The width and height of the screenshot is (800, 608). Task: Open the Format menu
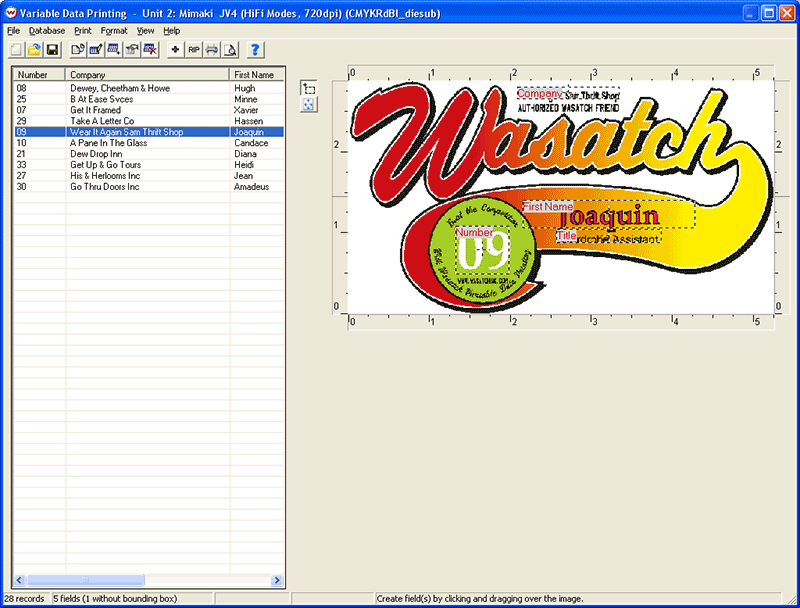pos(114,31)
